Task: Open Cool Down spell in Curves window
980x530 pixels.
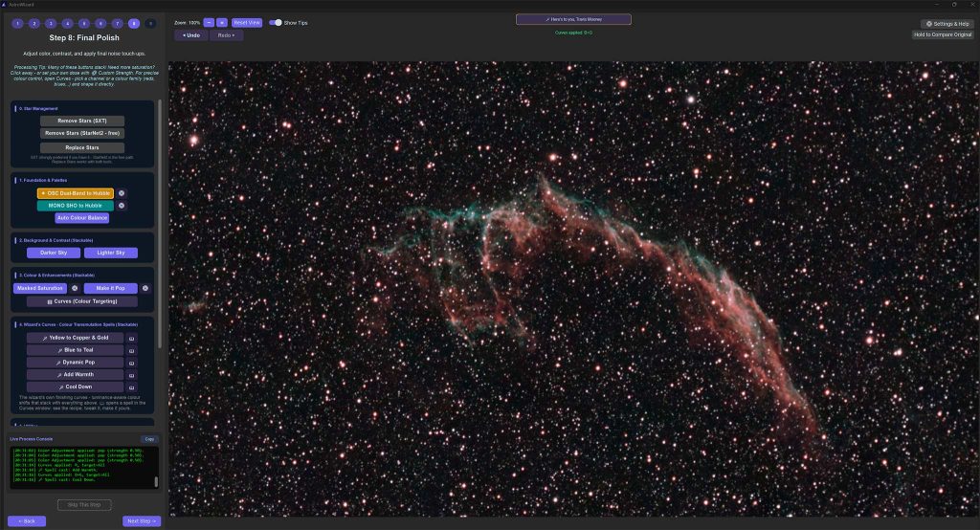Action: [131, 386]
